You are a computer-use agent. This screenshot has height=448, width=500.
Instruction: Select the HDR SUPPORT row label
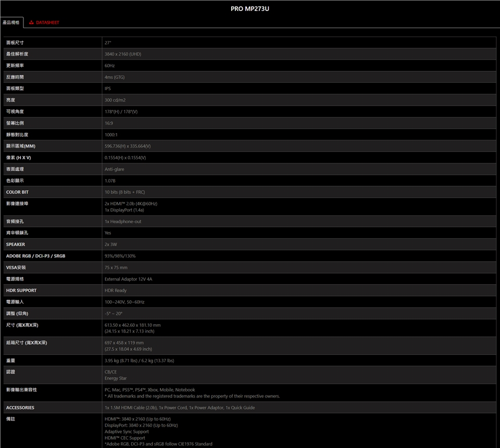click(x=21, y=290)
